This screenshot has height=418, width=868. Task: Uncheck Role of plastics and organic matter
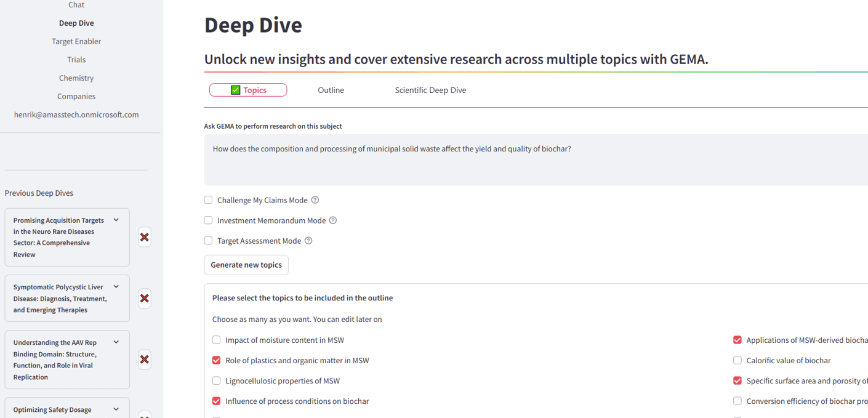tap(216, 360)
